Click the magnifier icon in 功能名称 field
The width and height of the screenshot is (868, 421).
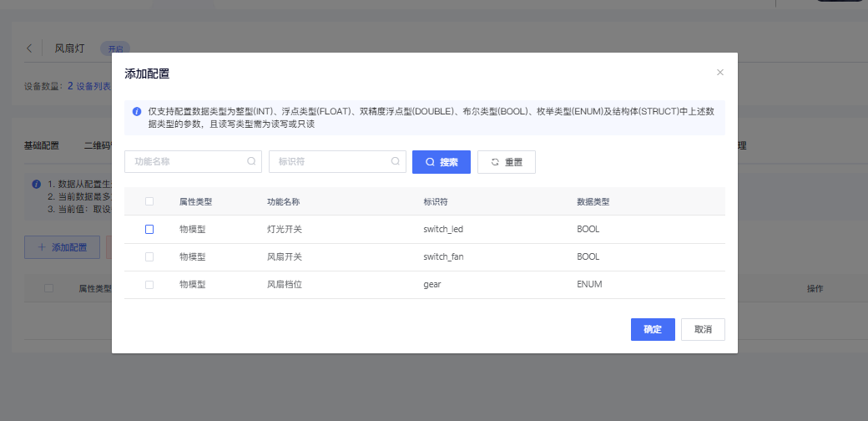point(251,162)
